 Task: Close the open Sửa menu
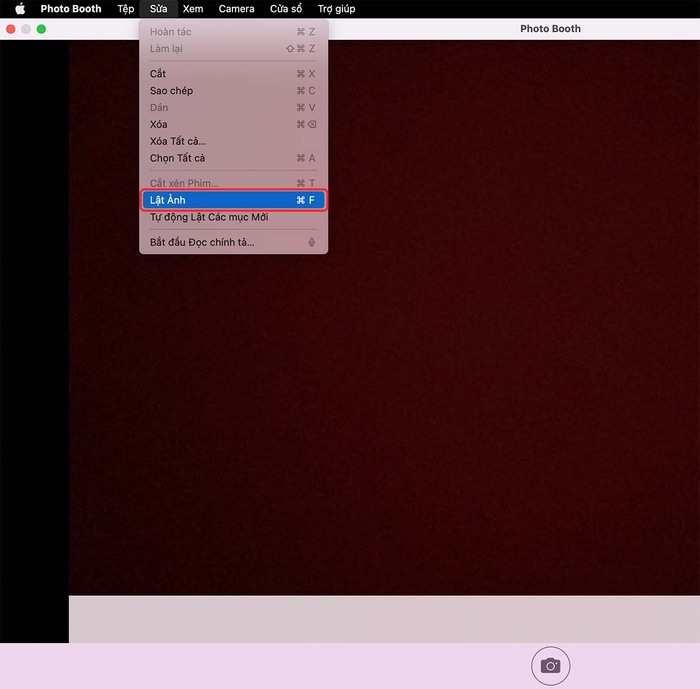pos(158,8)
